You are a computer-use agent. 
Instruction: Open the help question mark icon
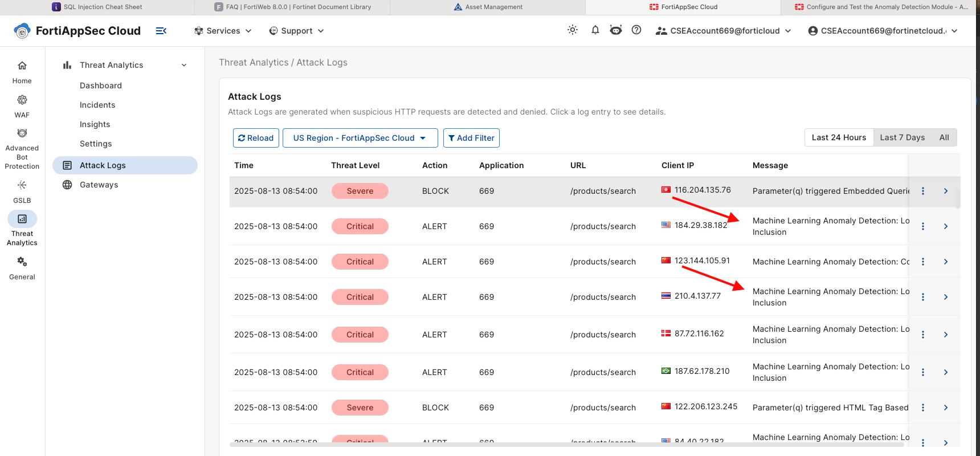coord(636,30)
